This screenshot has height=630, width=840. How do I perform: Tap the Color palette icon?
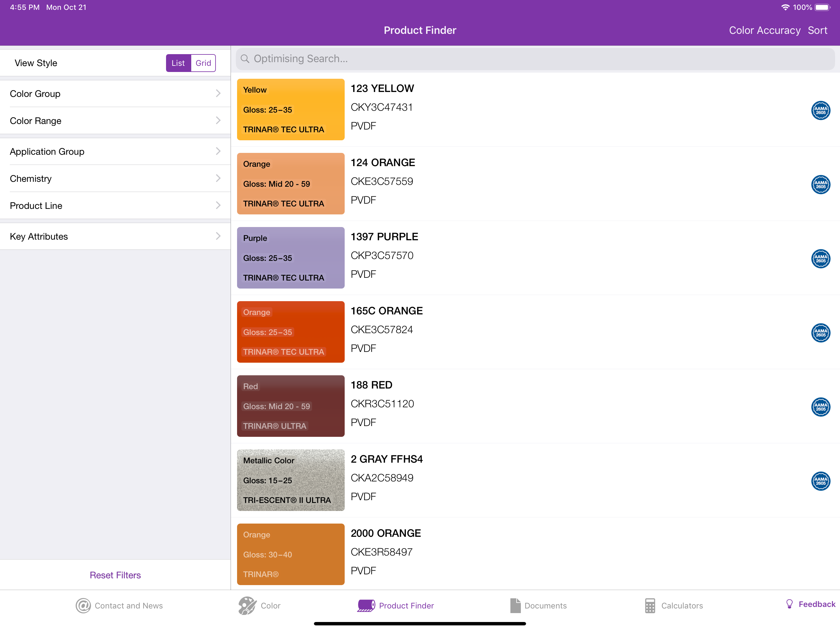pyautogui.click(x=247, y=606)
